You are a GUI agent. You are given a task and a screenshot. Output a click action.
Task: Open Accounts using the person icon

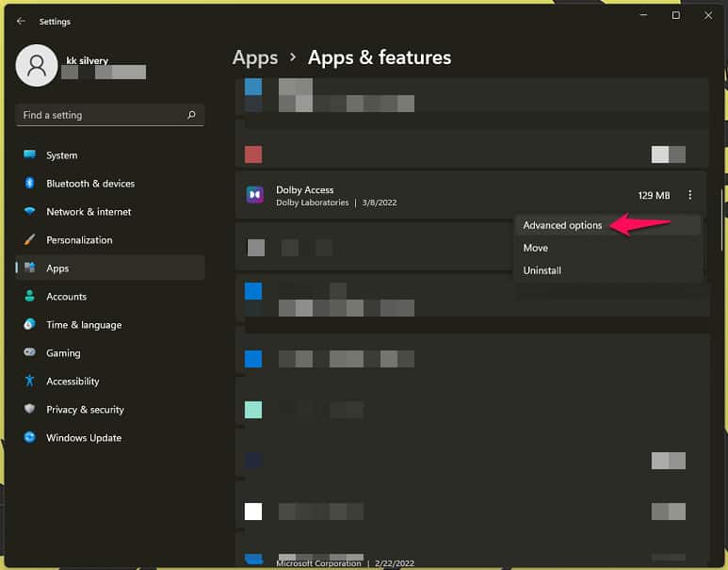tap(29, 296)
